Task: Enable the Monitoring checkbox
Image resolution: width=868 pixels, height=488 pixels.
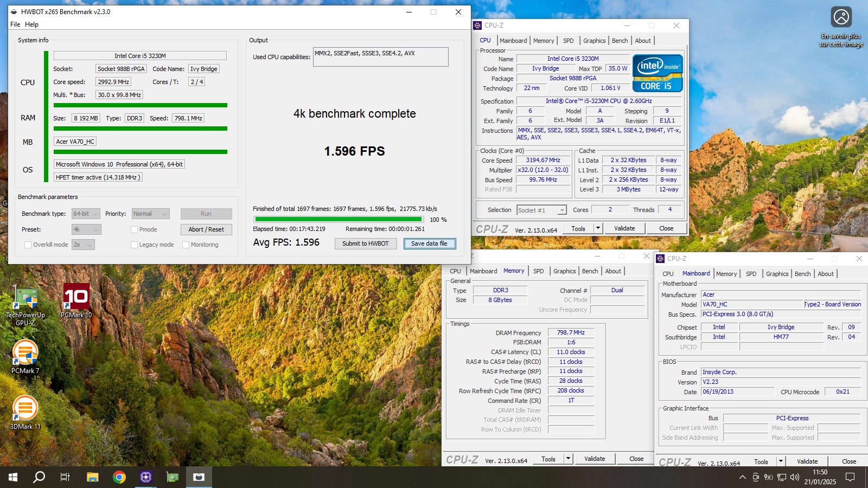Action: coord(186,245)
